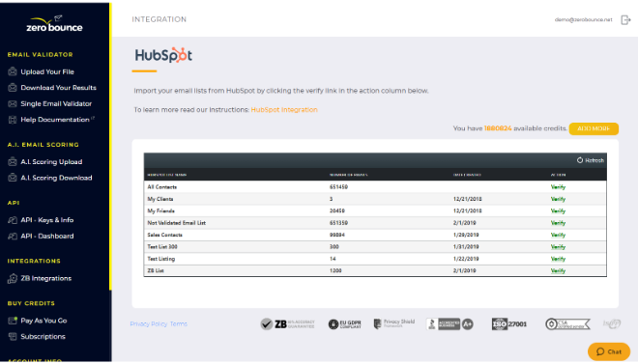Open the Privacy Policy footer link
Viewport: 638px width, 364px height.
point(149,323)
